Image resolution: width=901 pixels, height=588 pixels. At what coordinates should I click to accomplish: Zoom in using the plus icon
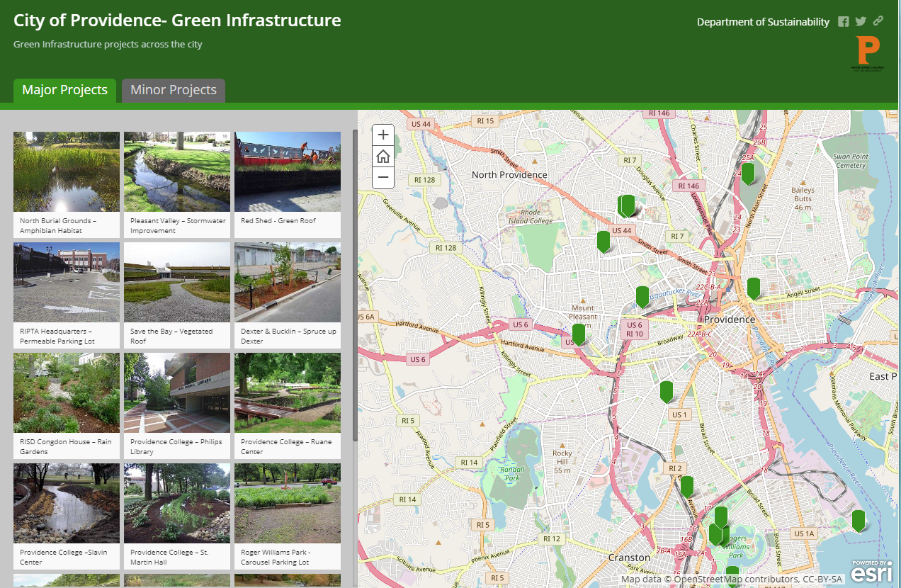(382, 135)
